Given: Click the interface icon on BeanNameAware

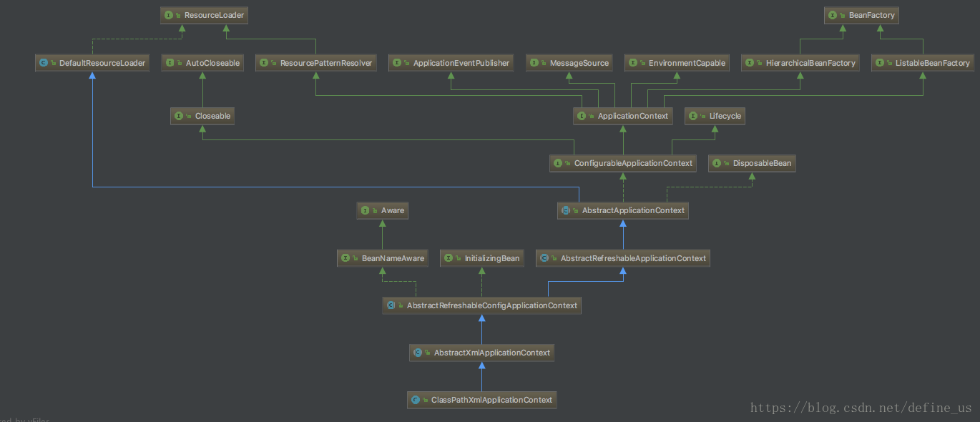Looking at the screenshot, I should tap(346, 258).
